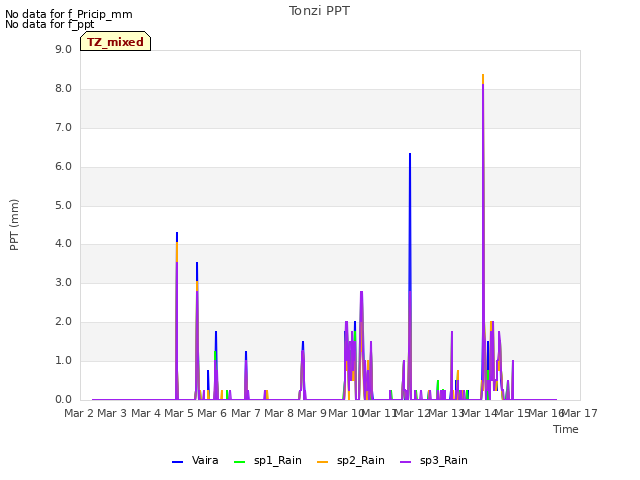Image resolution: width=640 pixels, height=480 pixels.
Task: Click the Mar 9 x-axis date label
Action: tap(312, 413)
